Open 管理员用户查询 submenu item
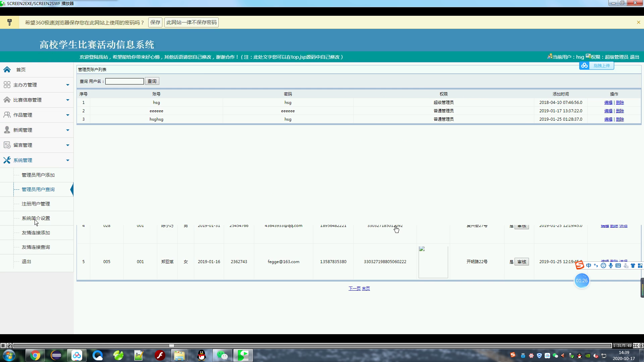The height and width of the screenshot is (362, 644). point(38,189)
